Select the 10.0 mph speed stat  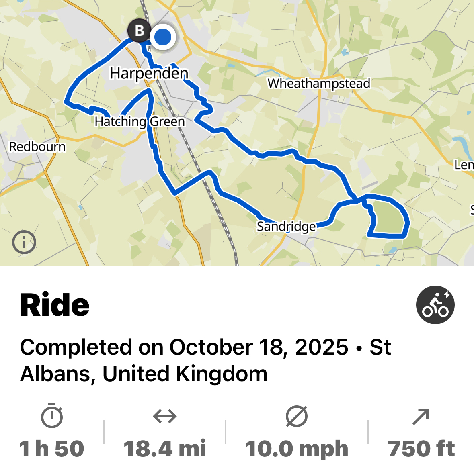[297, 448]
